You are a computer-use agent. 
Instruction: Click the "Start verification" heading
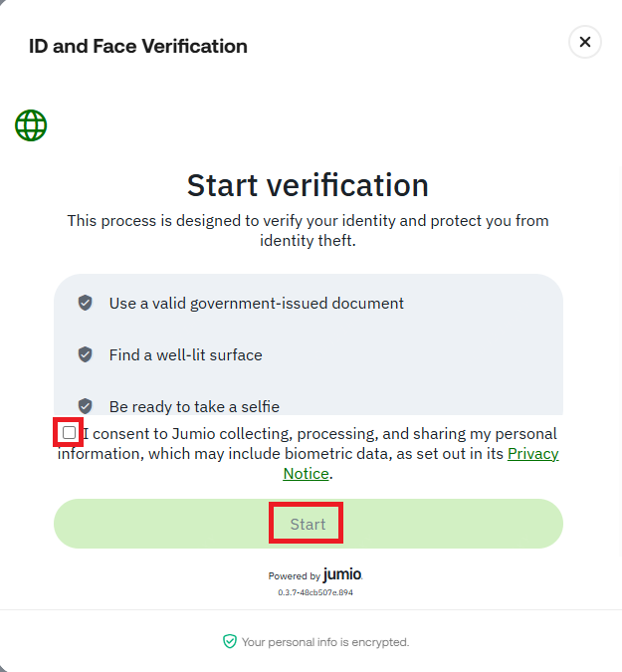coord(308,185)
